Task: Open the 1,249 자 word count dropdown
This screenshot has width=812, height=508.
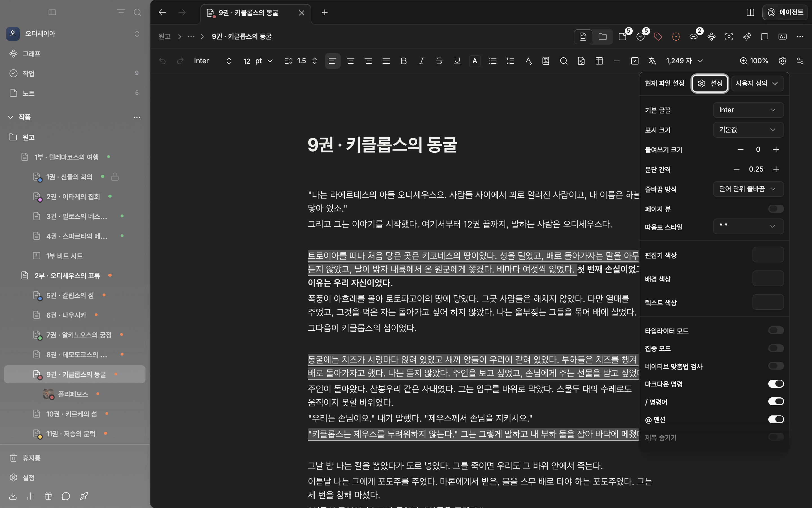Action: tap(685, 61)
